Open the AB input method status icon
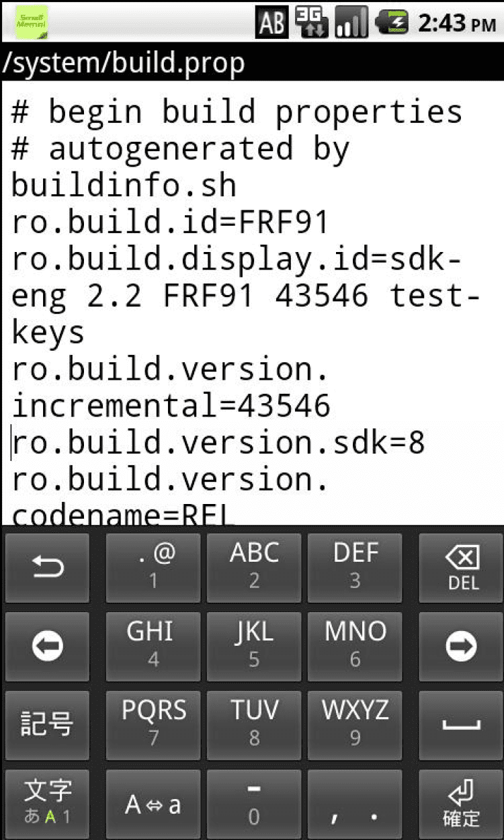Viewport: 504px width, 840px height. click(271, 24)
